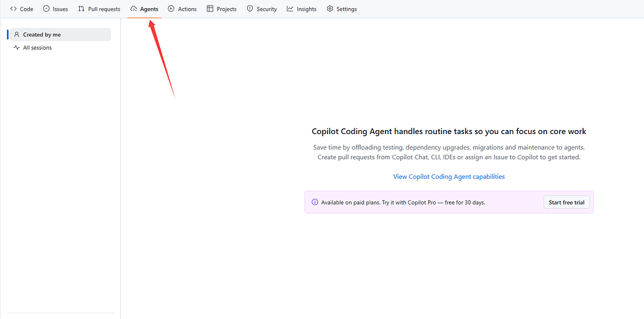Switch to Pull requests tab
This screenshot has height=319, width=644.
click(99, 9)
